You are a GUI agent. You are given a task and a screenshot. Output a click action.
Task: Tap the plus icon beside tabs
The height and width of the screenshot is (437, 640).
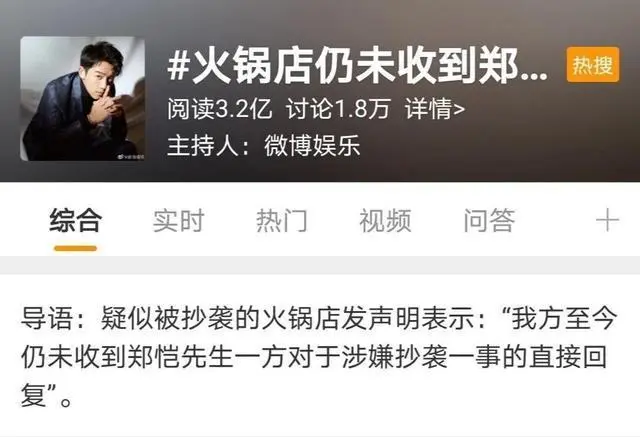click(607, 220)
